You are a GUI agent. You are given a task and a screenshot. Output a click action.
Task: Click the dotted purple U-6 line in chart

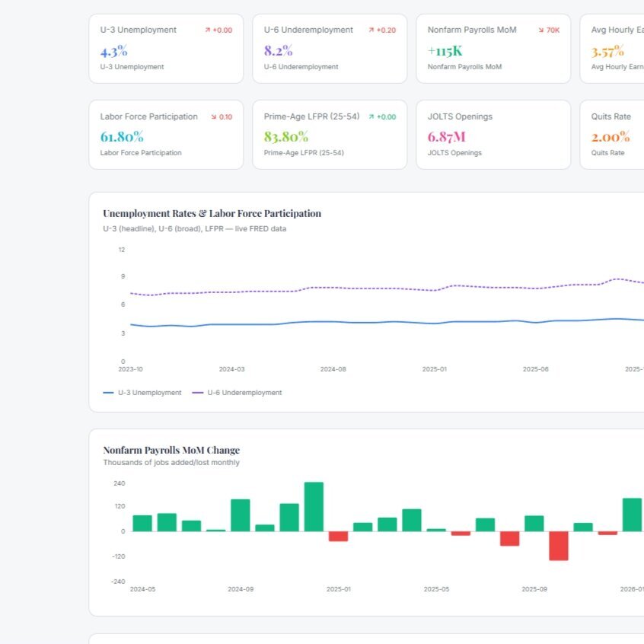pos(386,289)
